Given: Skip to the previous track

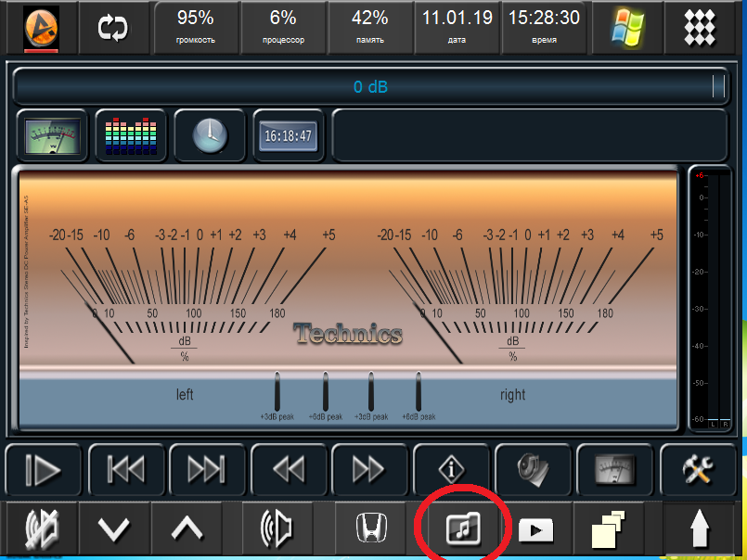Looking at the screenshot, I should tap(126, 470).
